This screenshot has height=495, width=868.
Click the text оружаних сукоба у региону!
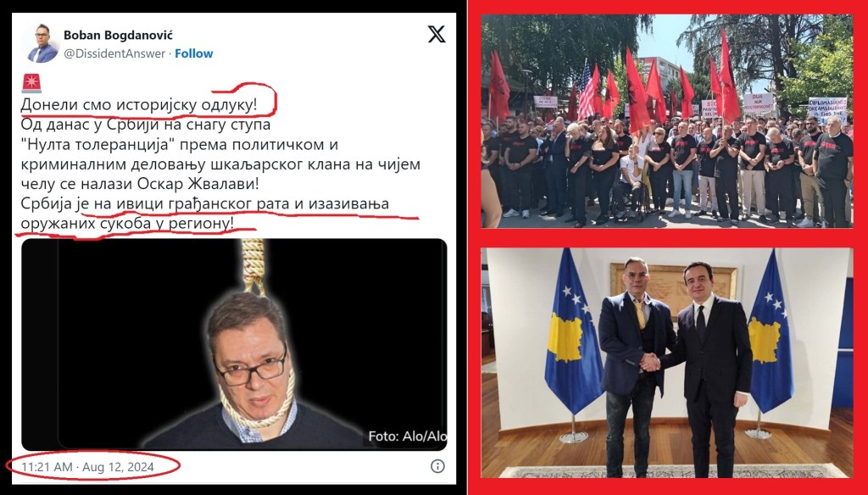click(x=127, y=223)
